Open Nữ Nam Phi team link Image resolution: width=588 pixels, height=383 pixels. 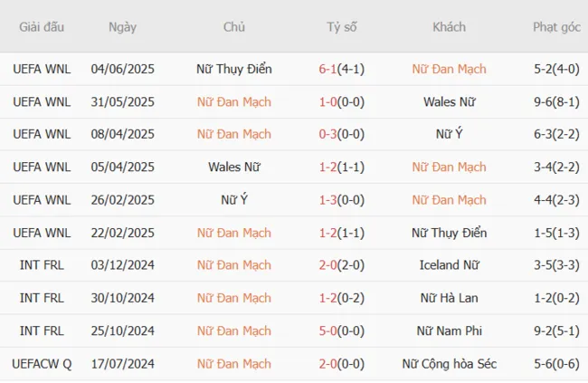tap(449, 331)
